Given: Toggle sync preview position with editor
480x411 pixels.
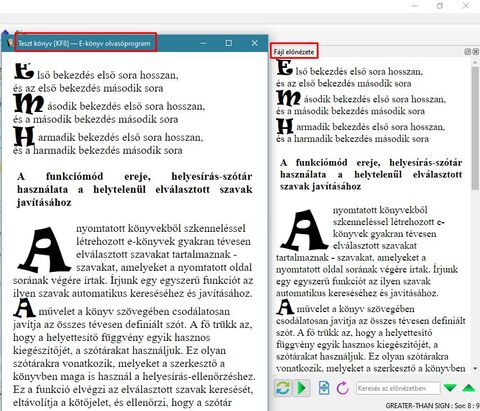Looking at the screenshot, I should pos(302,388).
